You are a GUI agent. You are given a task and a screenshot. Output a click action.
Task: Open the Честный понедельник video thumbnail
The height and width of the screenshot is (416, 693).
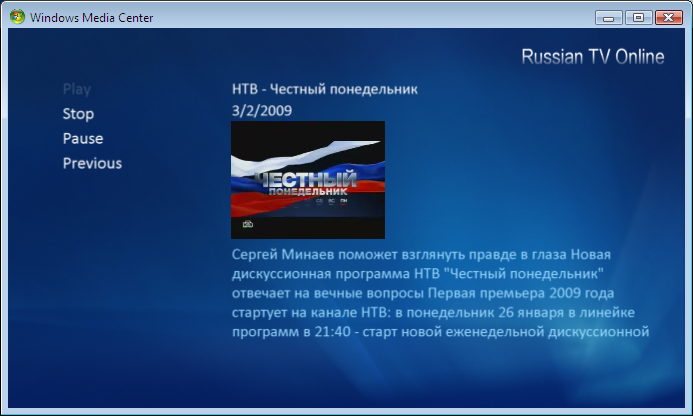pos(308,180)
